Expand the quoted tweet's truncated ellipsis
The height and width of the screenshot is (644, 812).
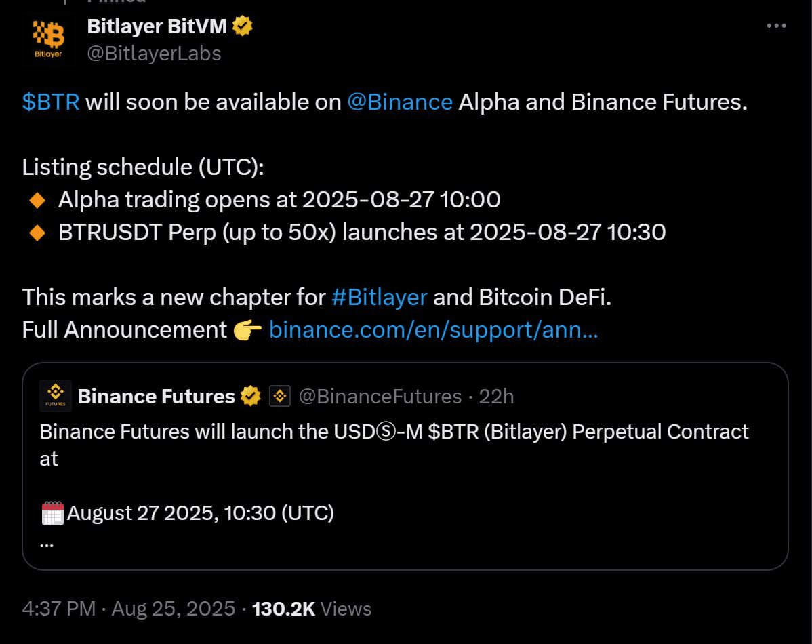coord(47,544)
